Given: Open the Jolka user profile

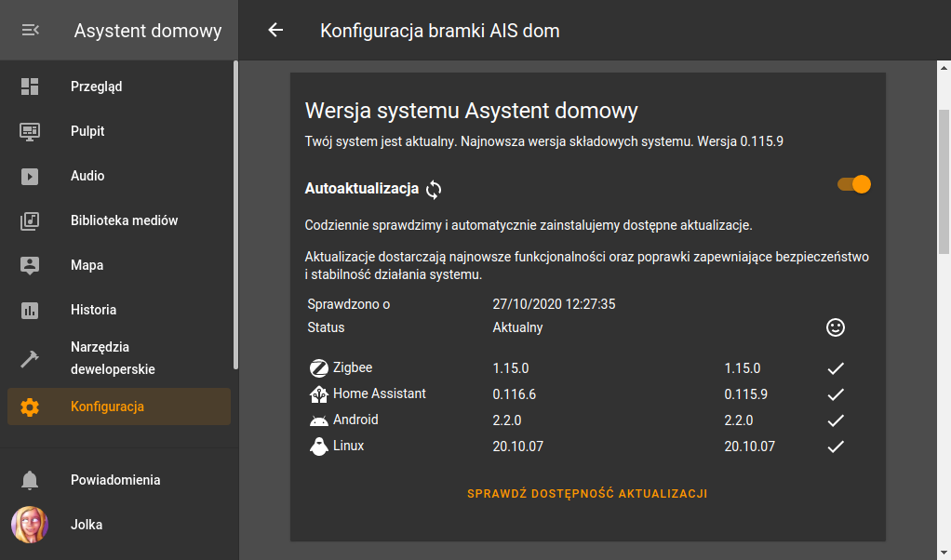Looking at the screenshot, I should click(119, 525).
